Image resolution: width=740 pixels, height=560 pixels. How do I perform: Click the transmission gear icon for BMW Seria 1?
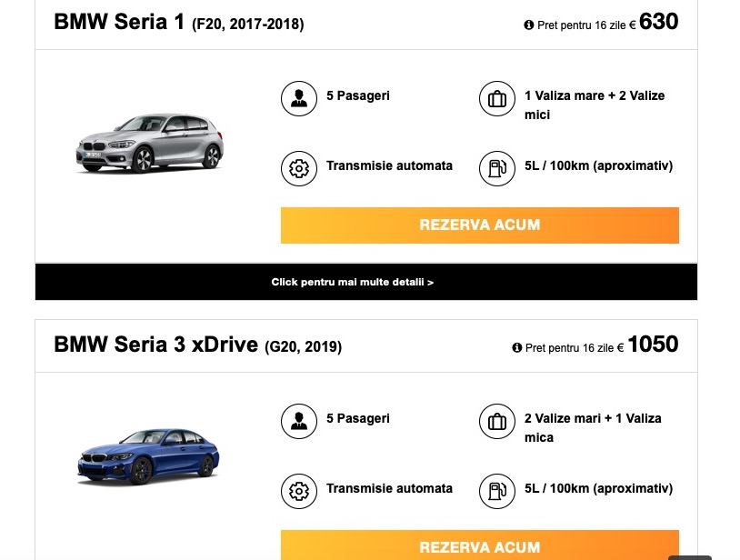[298, 168]
